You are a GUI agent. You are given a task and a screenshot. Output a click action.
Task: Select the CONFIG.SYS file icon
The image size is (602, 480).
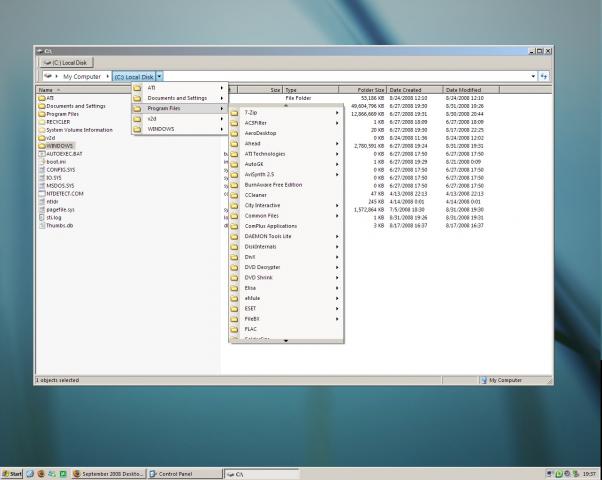point(42,170)
